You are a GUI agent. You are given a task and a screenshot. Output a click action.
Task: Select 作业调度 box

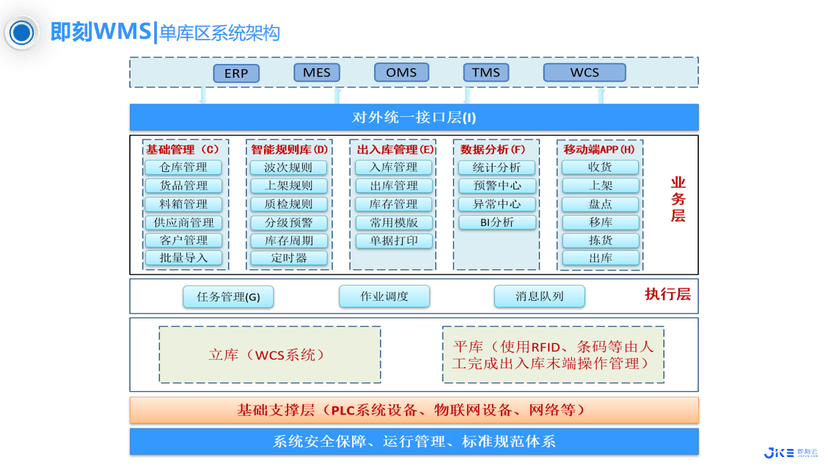click(384, 296)
